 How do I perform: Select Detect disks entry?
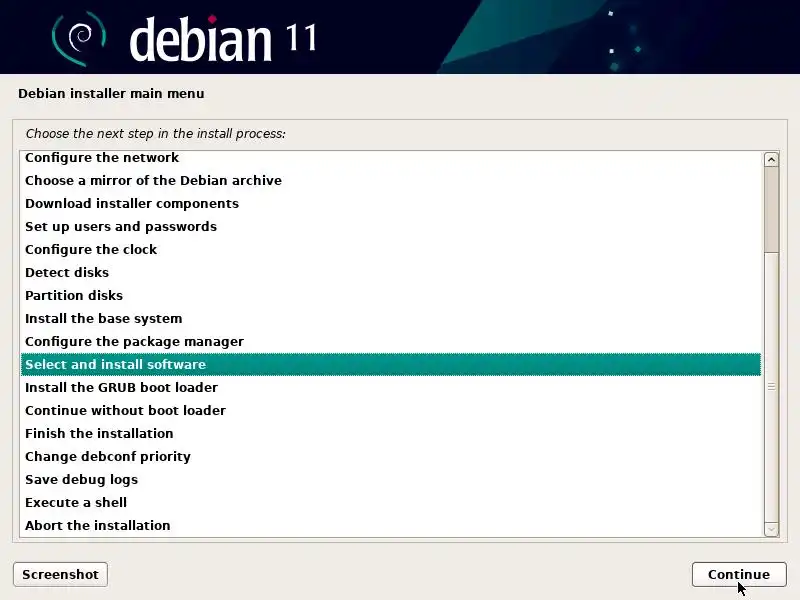click(391, 272)
